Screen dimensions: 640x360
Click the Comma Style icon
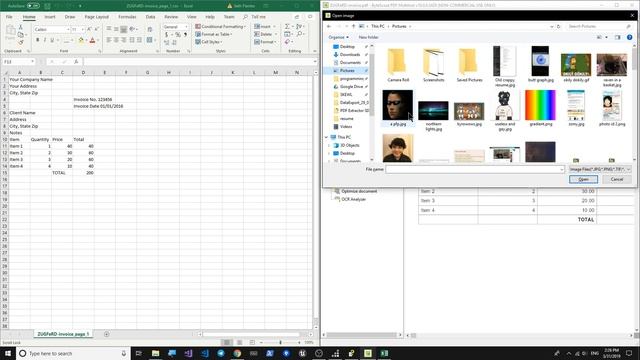[x=185, y=35]
